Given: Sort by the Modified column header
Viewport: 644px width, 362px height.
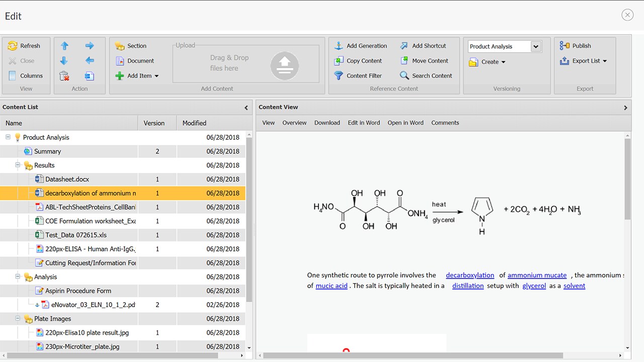Looking at the screenshot, I should [211, 123].
